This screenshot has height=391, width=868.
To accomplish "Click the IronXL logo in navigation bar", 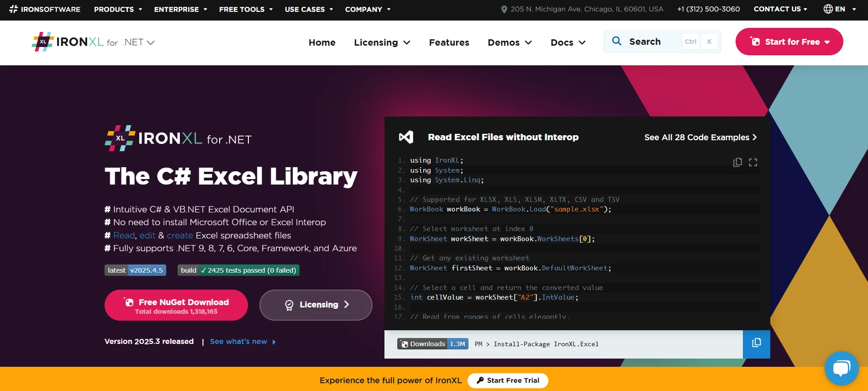I will [x=68, y=42].
